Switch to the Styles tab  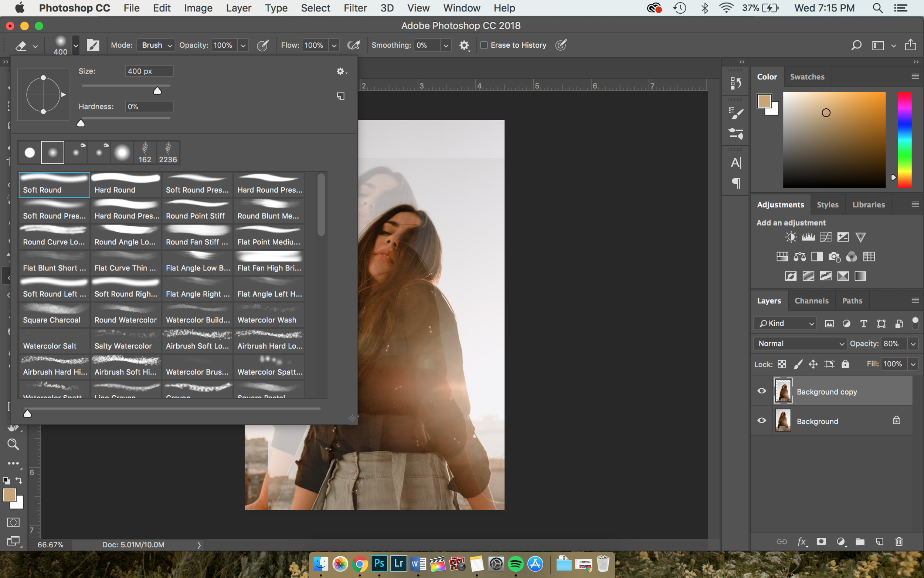(828, 205)
